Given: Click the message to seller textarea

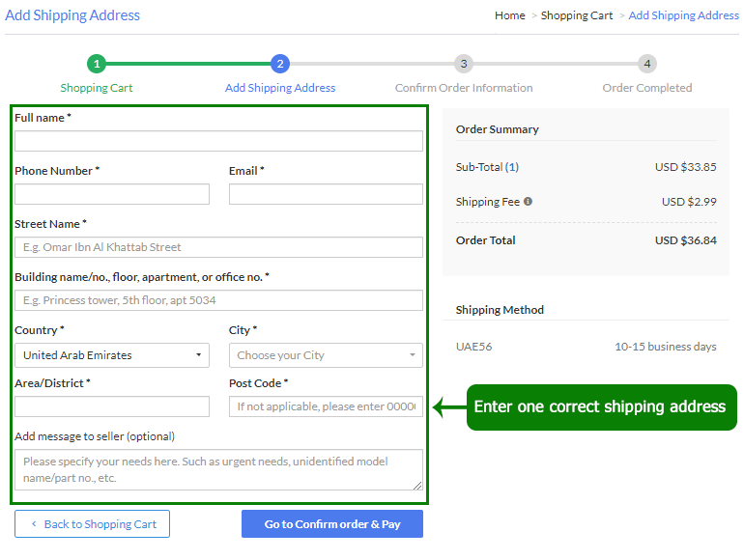Looking at the screenshot, I should (218, 469).
